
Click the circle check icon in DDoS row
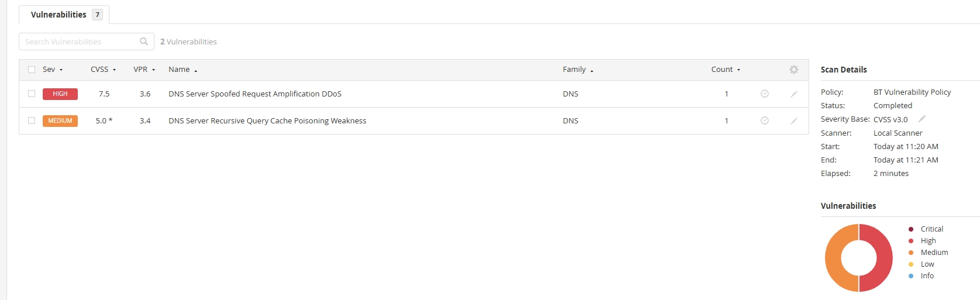[765, 94]
